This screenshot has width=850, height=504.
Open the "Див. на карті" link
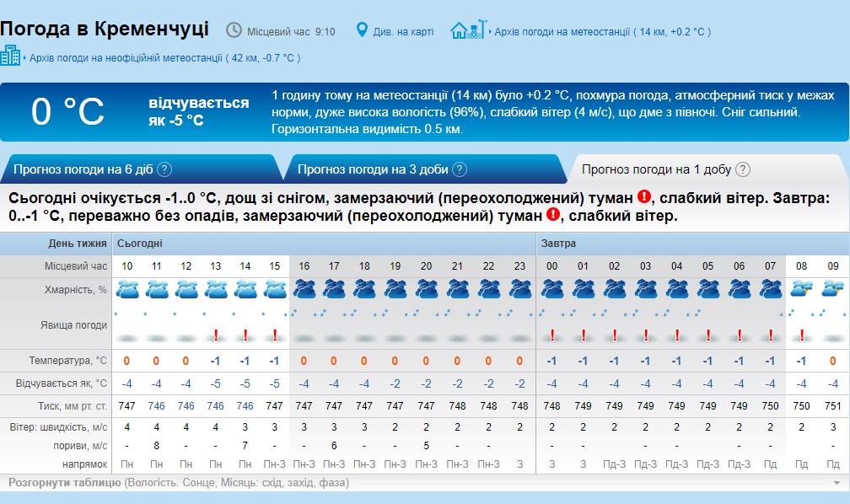click(x=403, y=32)
